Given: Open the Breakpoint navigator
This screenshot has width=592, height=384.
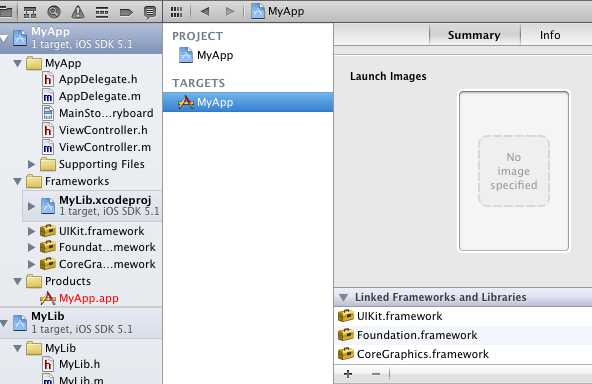Looking at the screenshot, I should [126, 13].
